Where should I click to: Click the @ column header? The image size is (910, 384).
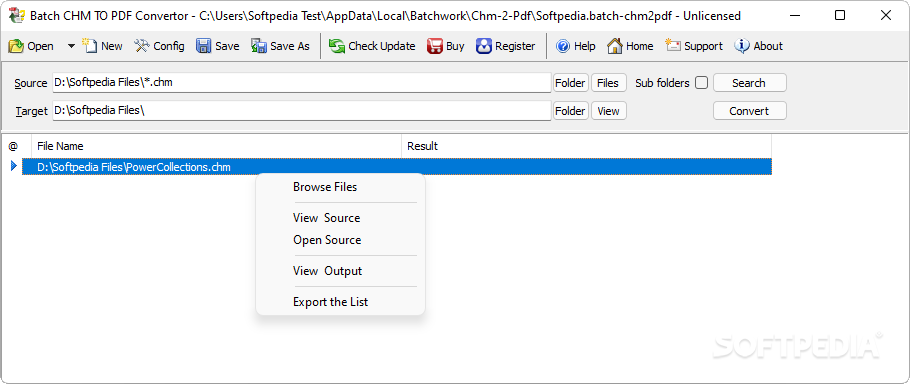pyautogui.click(x=16, y=146)
